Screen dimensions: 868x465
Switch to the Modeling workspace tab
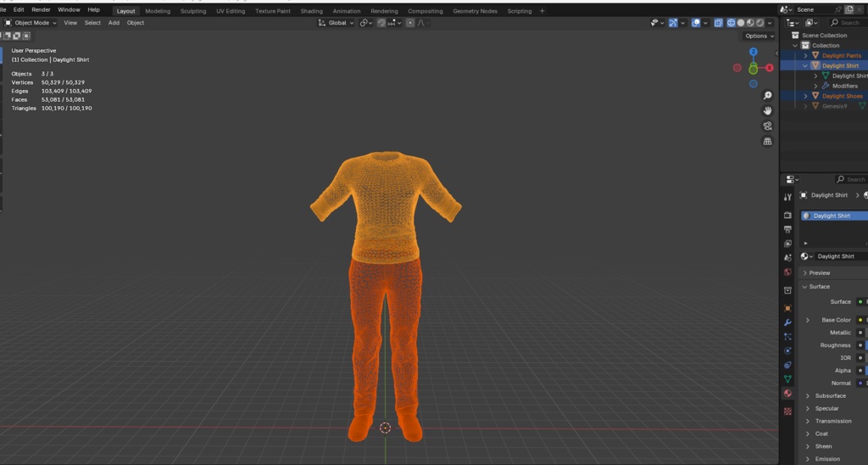click(x=158, y=11)
